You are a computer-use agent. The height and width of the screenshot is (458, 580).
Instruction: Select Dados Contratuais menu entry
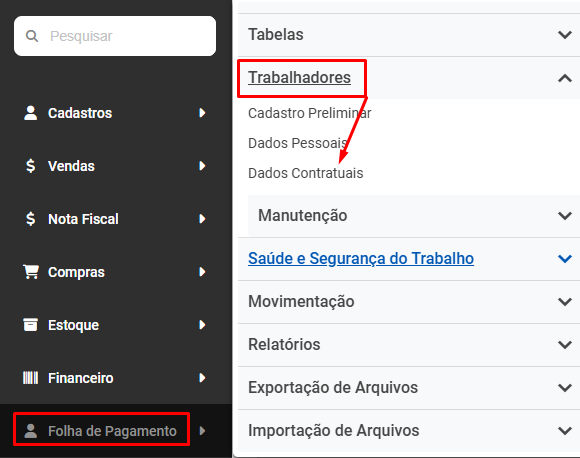click(306, 173)
